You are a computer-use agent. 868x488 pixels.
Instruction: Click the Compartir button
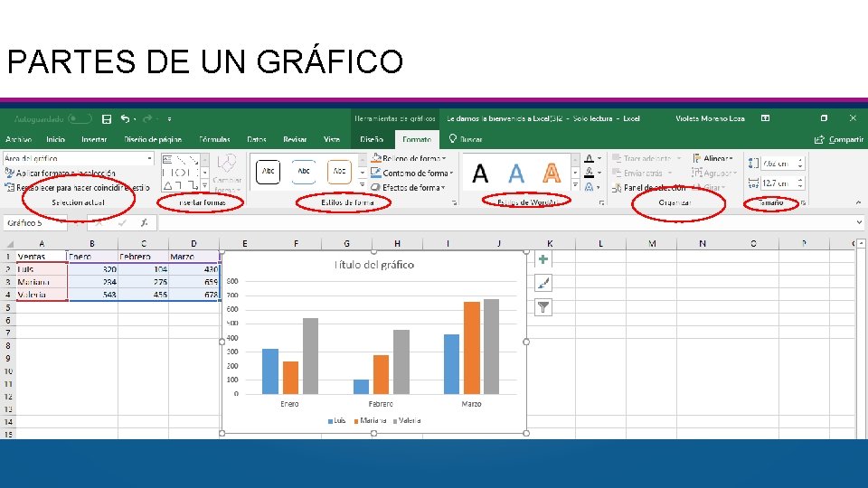839,139
